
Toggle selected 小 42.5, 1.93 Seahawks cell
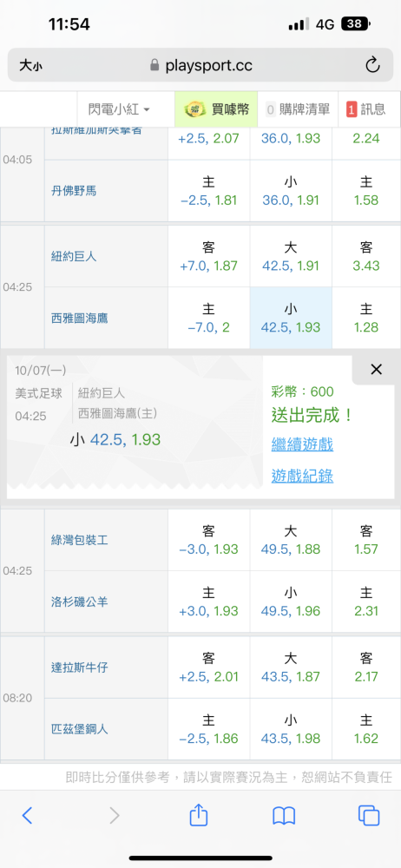[291, 318]
